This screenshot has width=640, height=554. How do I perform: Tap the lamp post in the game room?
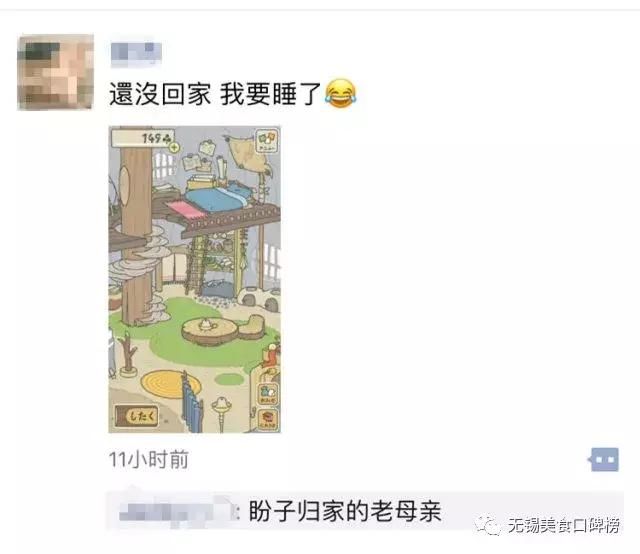(x=222, y=414)
